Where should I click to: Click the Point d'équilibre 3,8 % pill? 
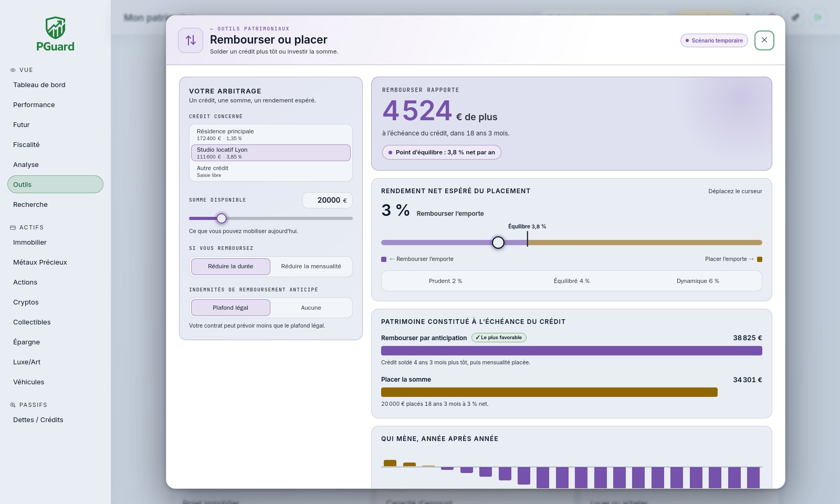click(x=442, y=152)
